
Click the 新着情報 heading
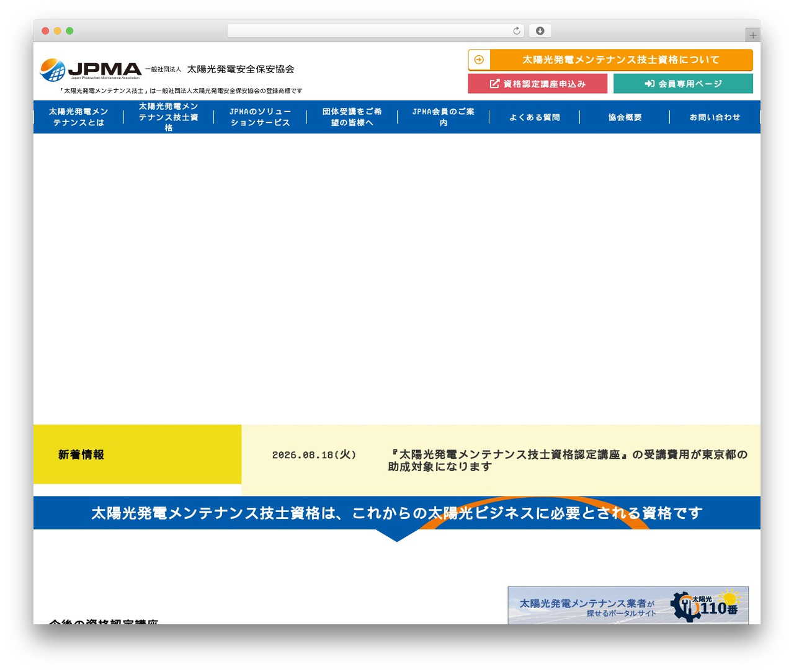[81, 455]
